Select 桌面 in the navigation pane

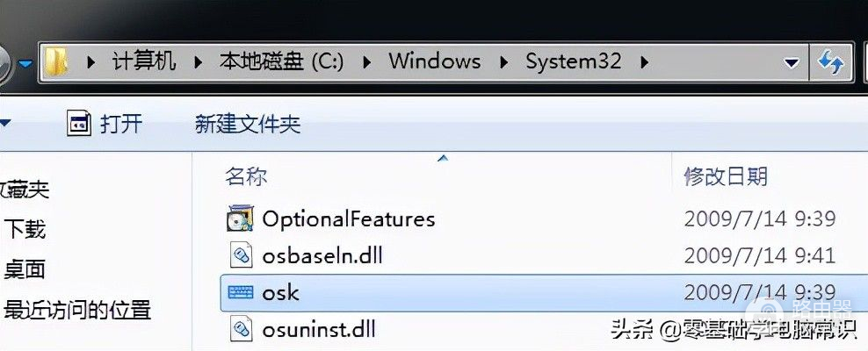coord(25,269)
